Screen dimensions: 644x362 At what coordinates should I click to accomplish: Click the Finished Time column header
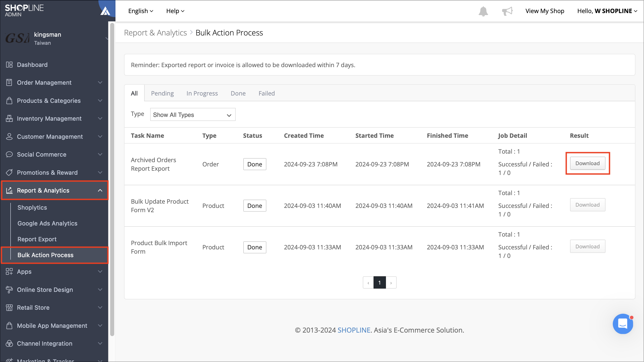click(x=447, y=135)
